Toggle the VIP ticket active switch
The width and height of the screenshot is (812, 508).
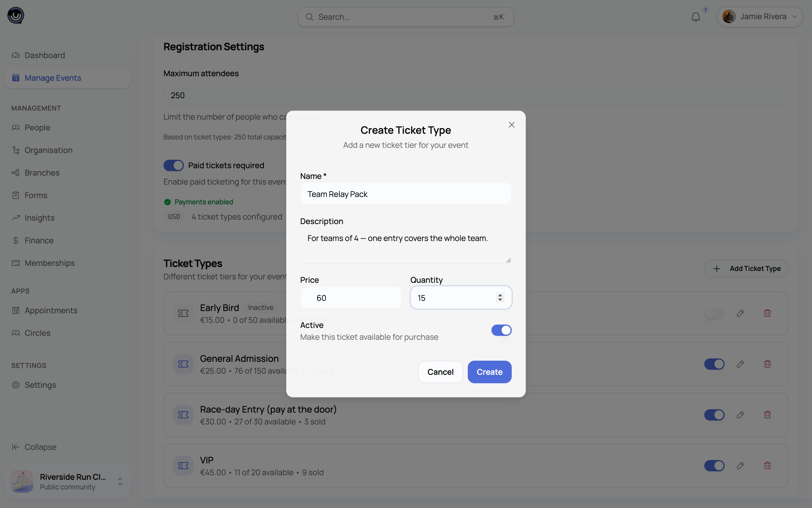click(x=714, y=466)
